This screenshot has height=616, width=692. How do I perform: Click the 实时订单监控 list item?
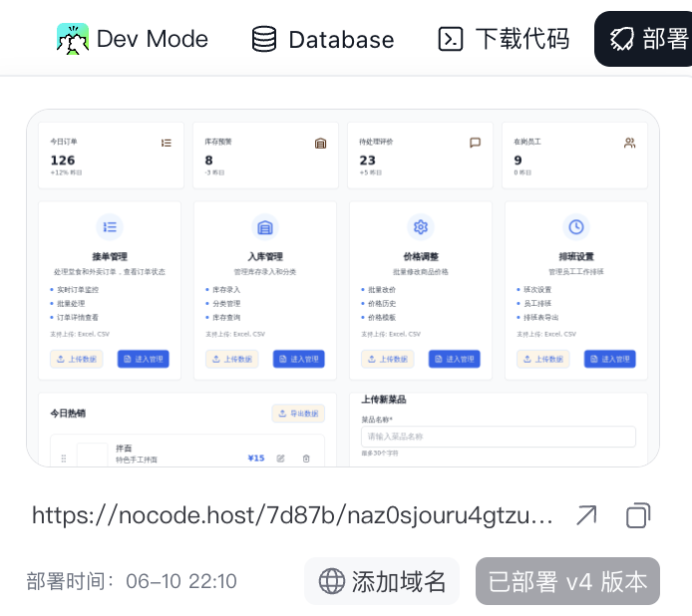pyautogui.click(x=78, y=289)
